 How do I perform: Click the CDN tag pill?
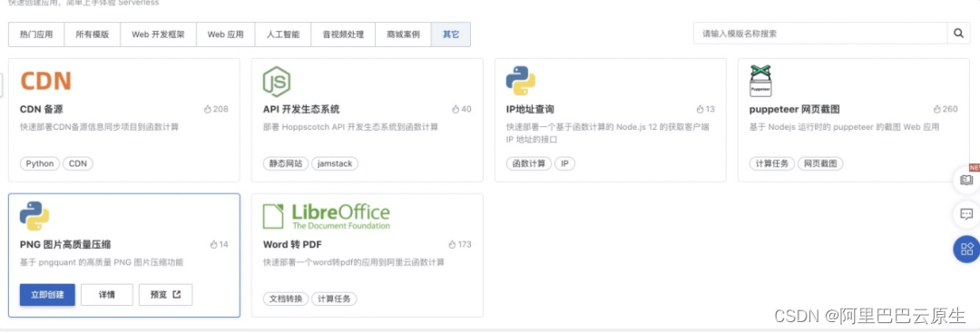click(78, 163)
